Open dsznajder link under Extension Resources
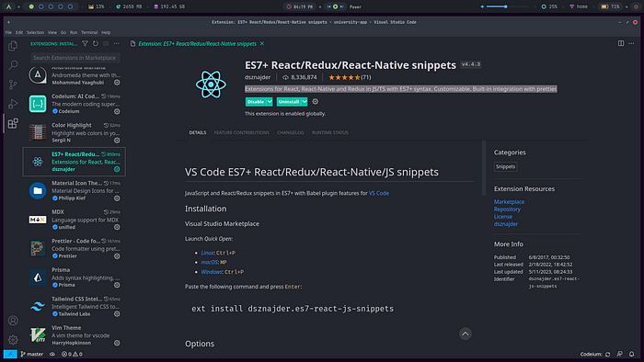 pyautogui.click(x=506, y=224)
